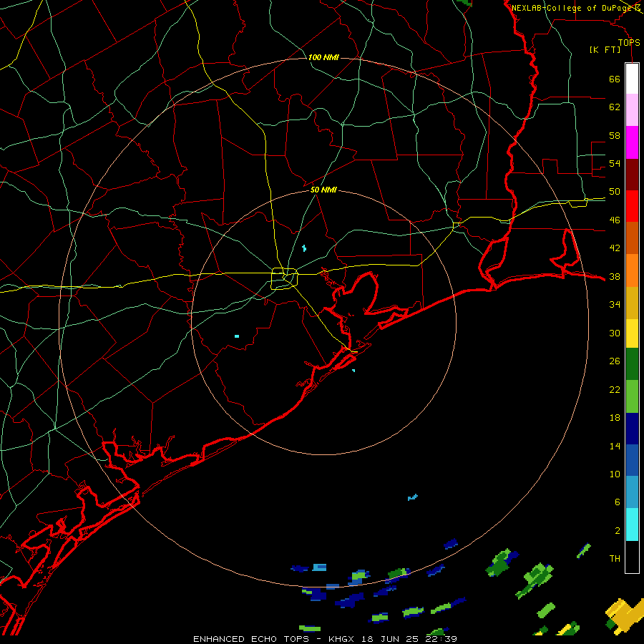This screenshot has height=644, width=644.
Task: Select the navy blue legend segment
Action: (632, 429)
